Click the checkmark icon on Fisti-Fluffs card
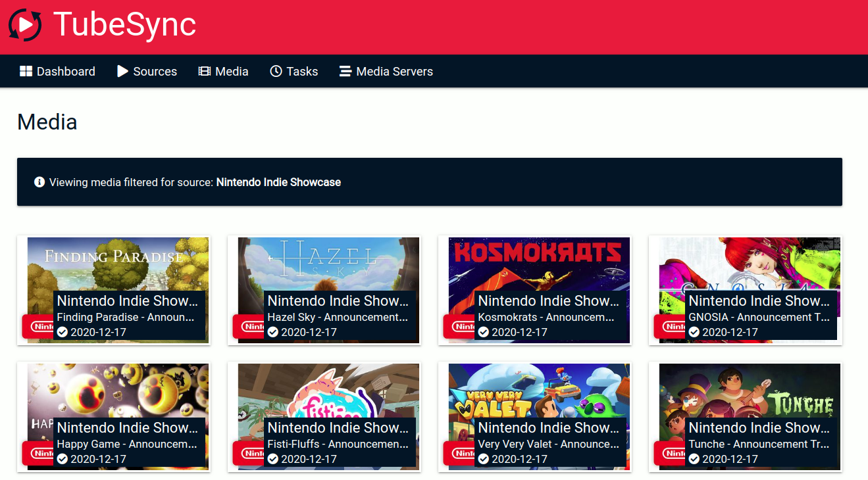 coord(273,459)
